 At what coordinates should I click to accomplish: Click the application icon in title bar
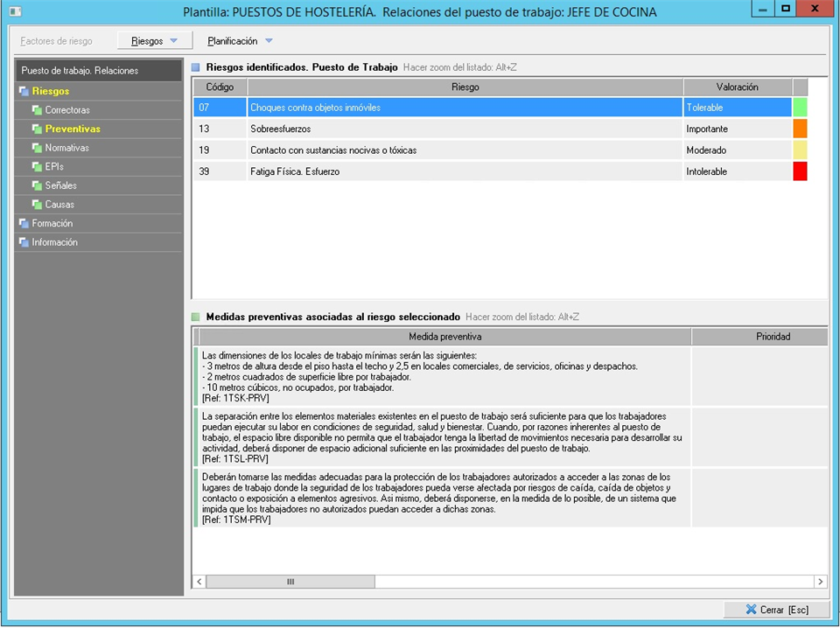pos(15,12)
